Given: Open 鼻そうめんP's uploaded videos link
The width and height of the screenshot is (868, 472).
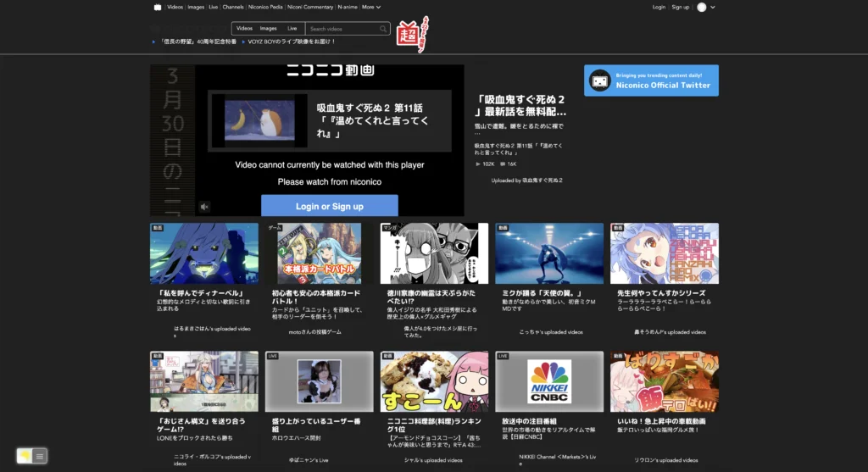Looking at the screenshot, I should [x=670, y=332].
